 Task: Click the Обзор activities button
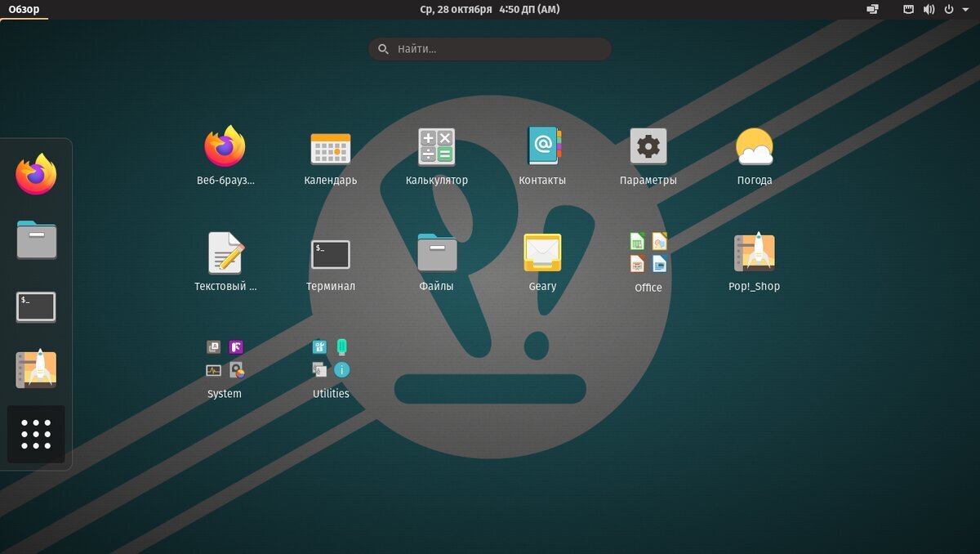coord(24,9)
